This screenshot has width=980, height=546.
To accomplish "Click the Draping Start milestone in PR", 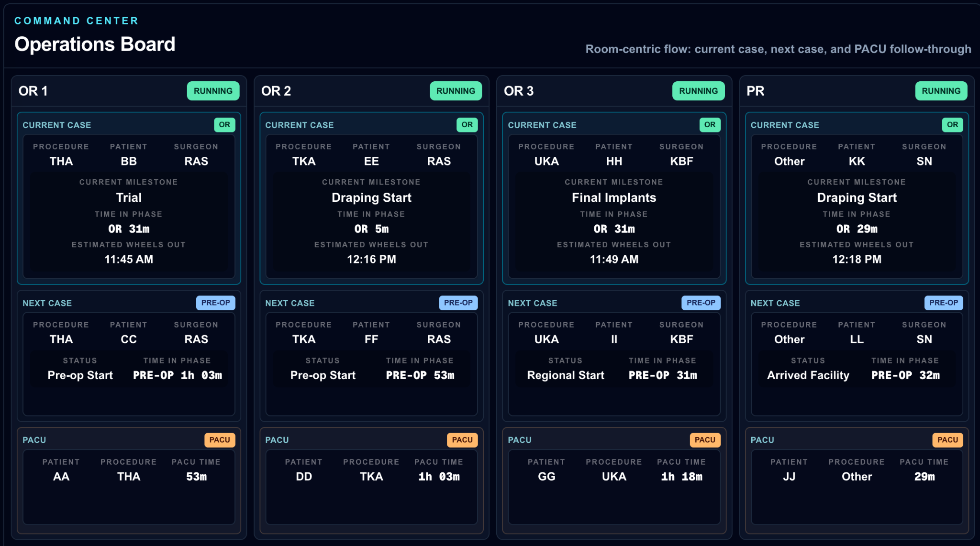I will click(x=857, y=197).
